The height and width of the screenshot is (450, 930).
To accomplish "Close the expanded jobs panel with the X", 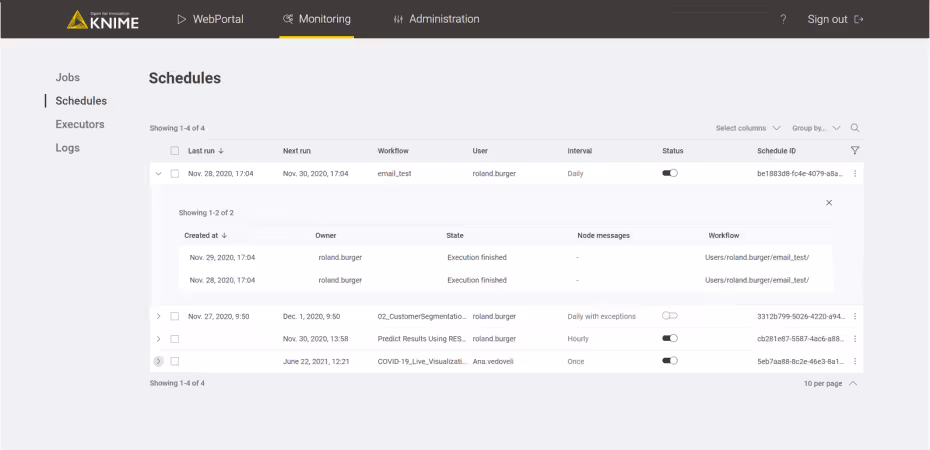I will pos(829,203).
